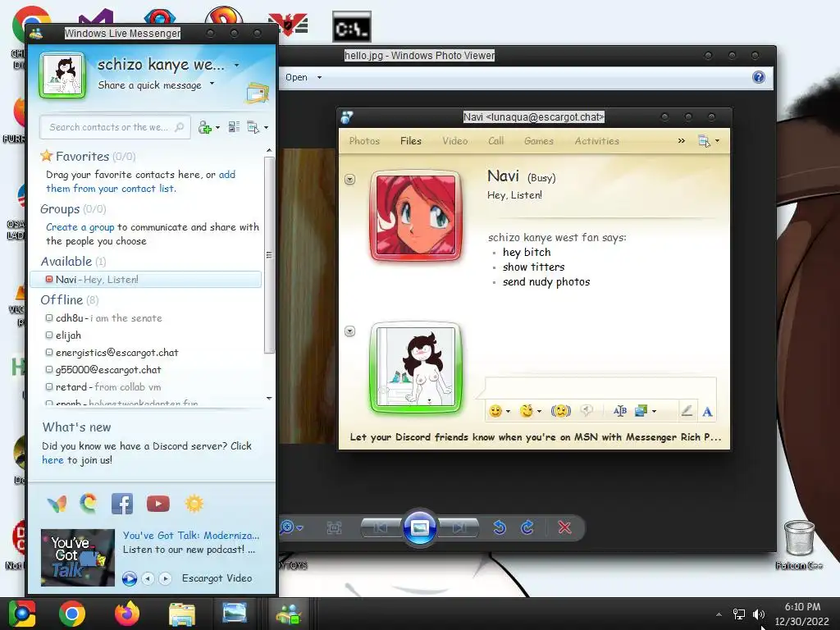Switch to the Files tab in chat

click(411, 141)
